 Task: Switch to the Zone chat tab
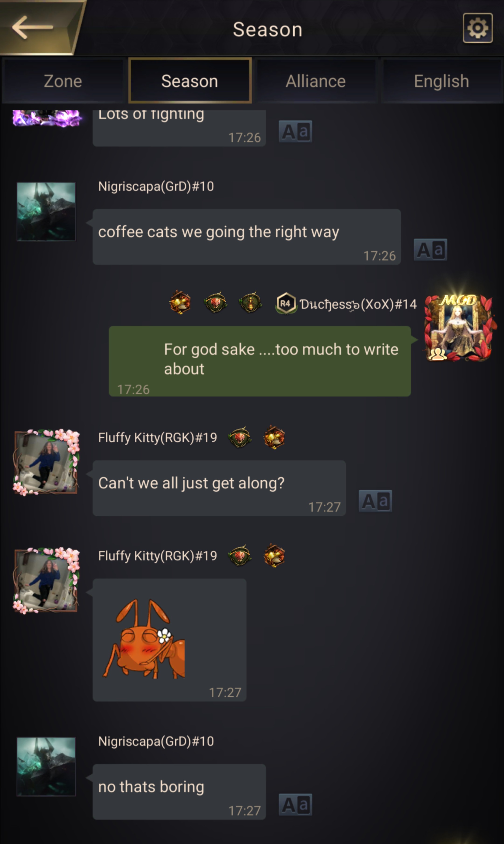tap(63, 81)
